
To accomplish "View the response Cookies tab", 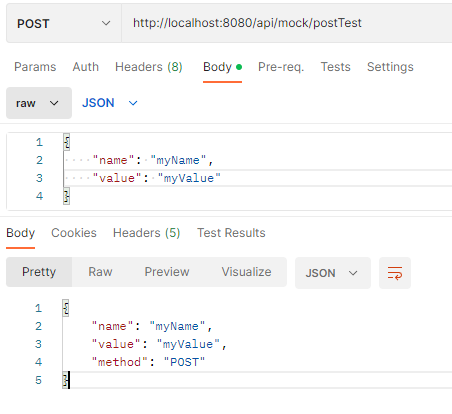I will [x=74, y=233].
